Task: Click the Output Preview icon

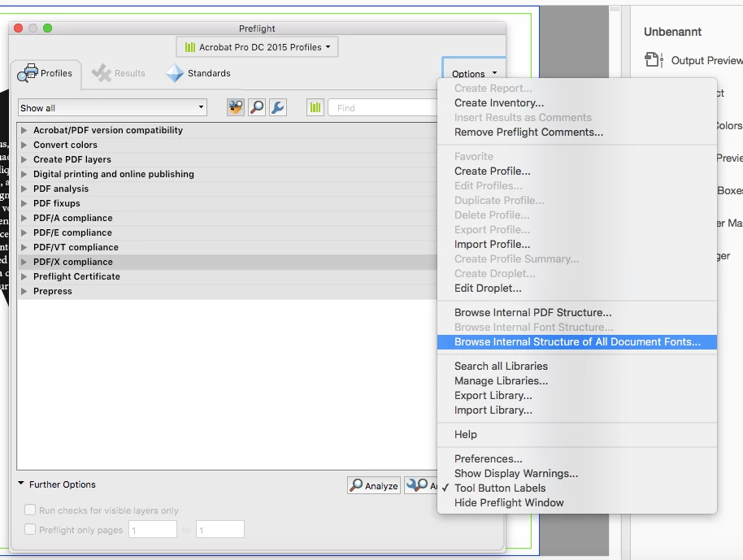Action: point(654,60)
